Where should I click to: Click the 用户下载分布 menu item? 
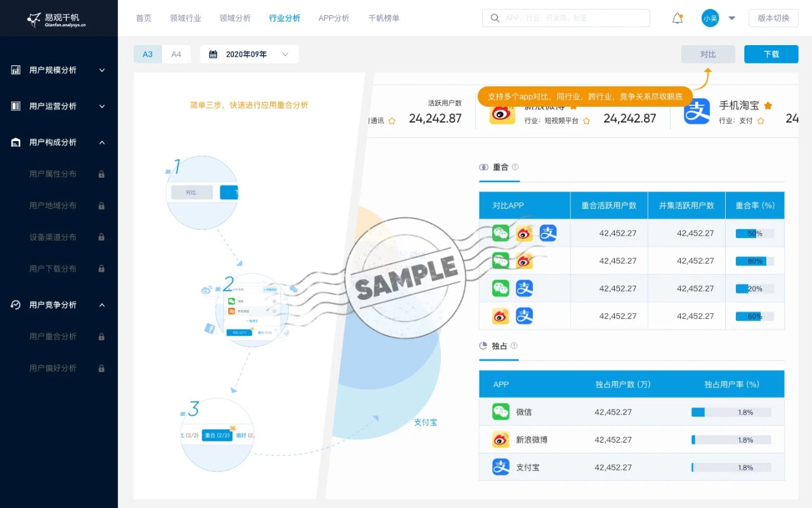tap(53, 269)
